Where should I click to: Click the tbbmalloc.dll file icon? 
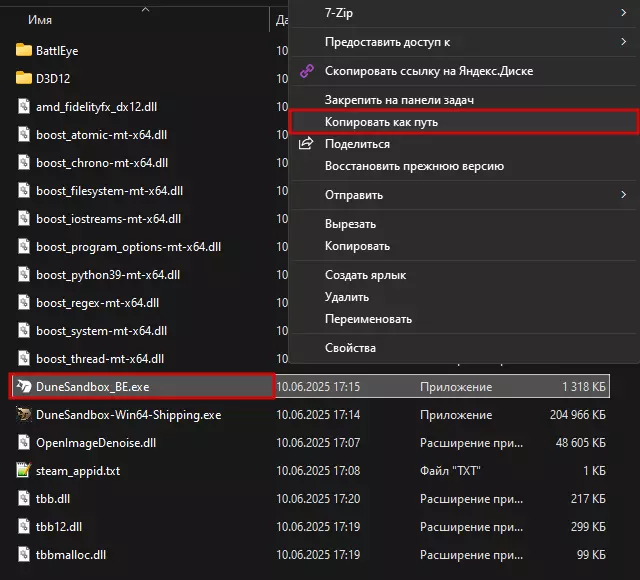coord(25,554)
